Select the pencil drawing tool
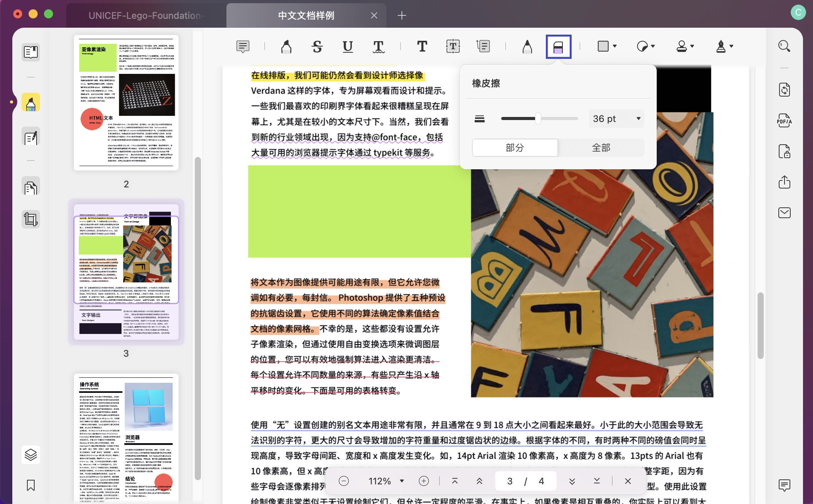Viewport: 813px width, 504px height. tap(527, 47)
